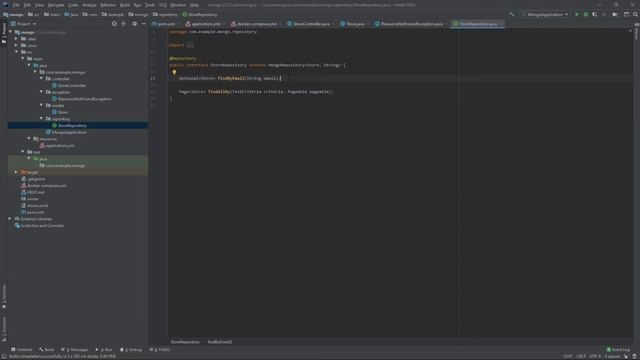Open the TODO tool window
640x360 pixels.
[x=160, y=349]
